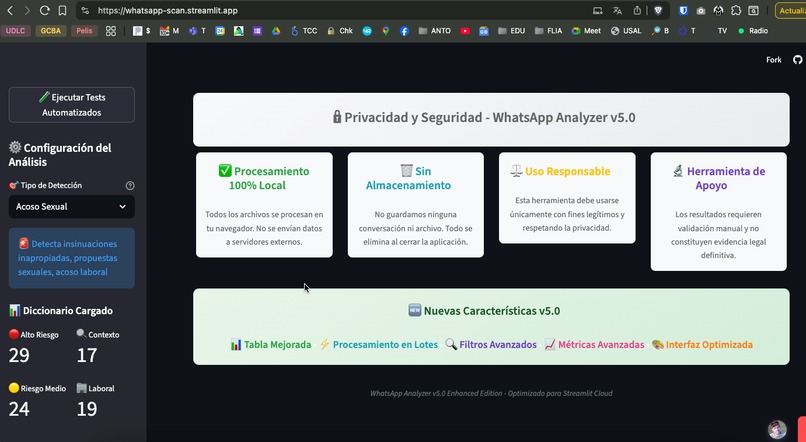
Task: Click the Métricas Avanzadas feature label
Action: [x=594, y=345]
